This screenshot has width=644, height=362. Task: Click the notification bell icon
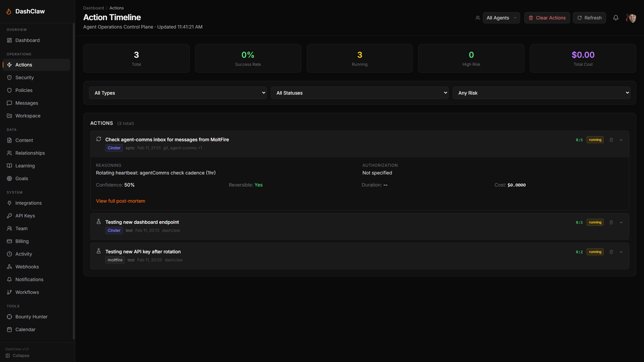(615, 18)
